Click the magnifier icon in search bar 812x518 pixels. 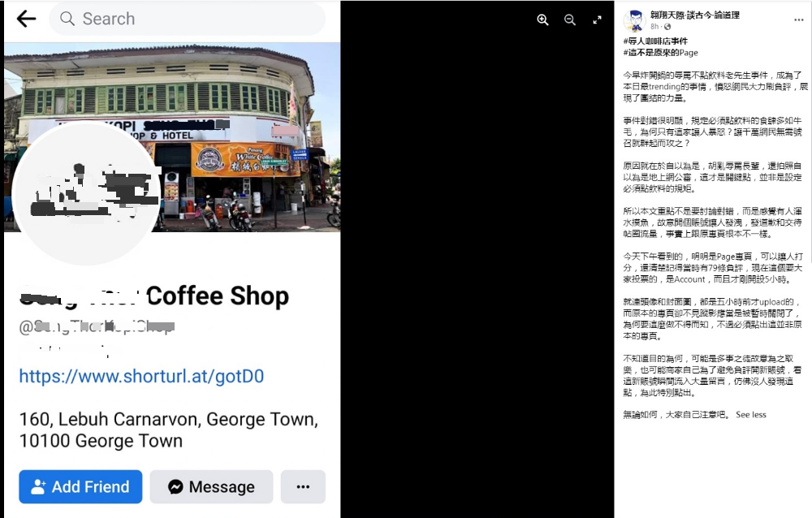(67, 19)
